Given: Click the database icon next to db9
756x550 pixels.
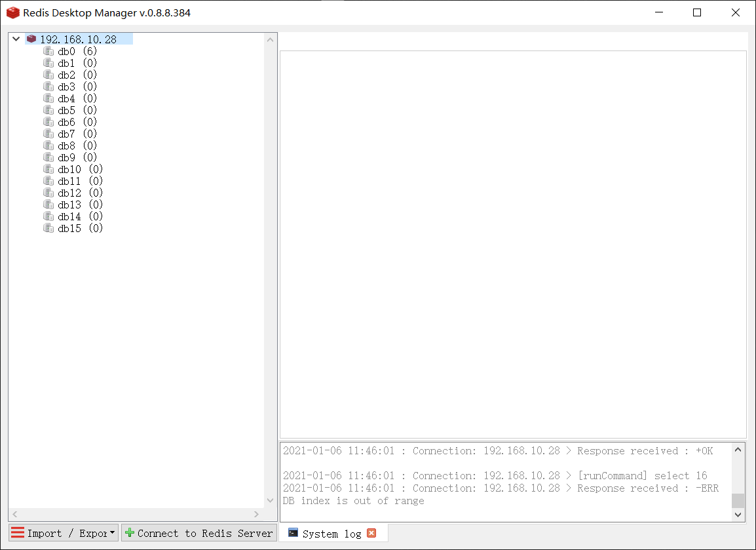Looking at the screenshot, I should 48,157.
